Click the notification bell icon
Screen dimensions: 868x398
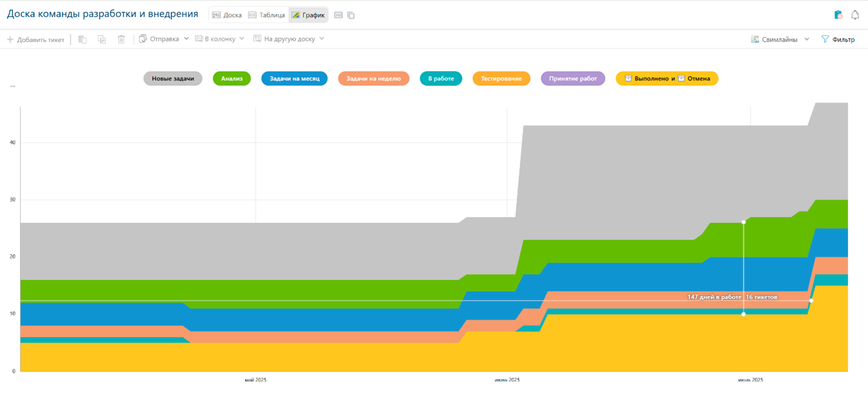(x=855, y=15)
